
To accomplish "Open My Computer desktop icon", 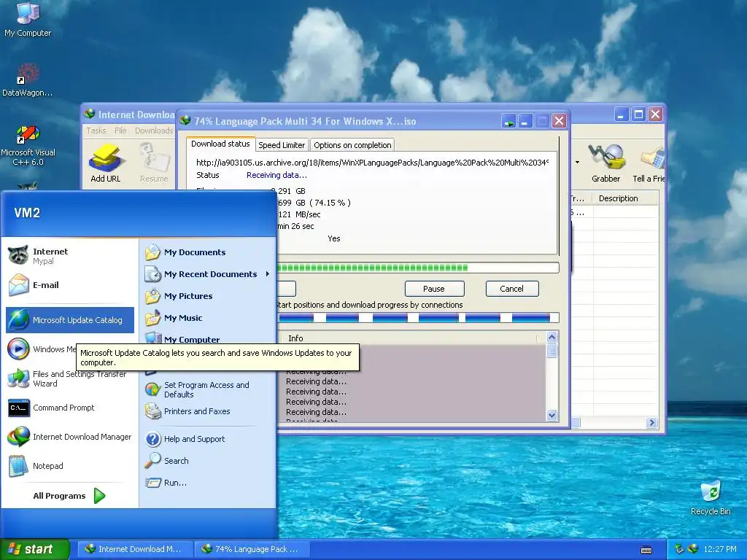I will coord(28,20).
